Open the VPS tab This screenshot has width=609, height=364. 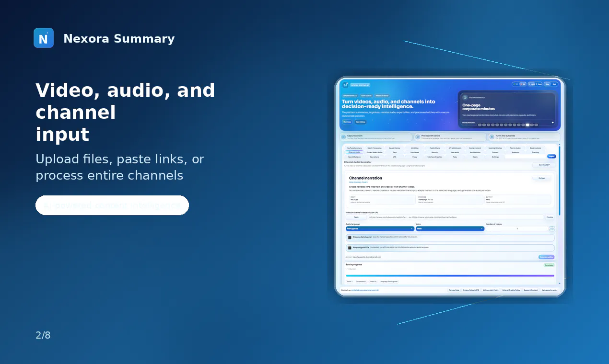[395, 157]
